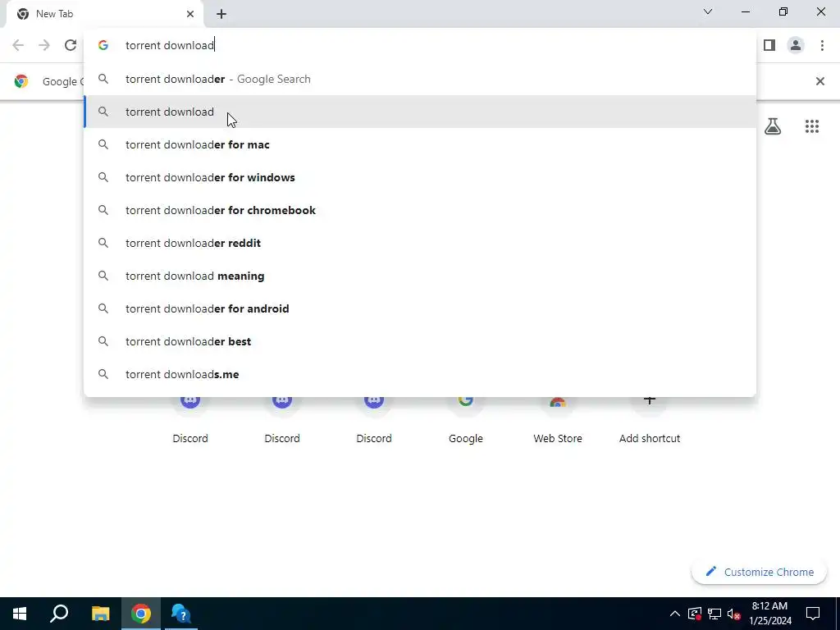Select the New Tab tab
840x630 pixels.
point(105,14)
